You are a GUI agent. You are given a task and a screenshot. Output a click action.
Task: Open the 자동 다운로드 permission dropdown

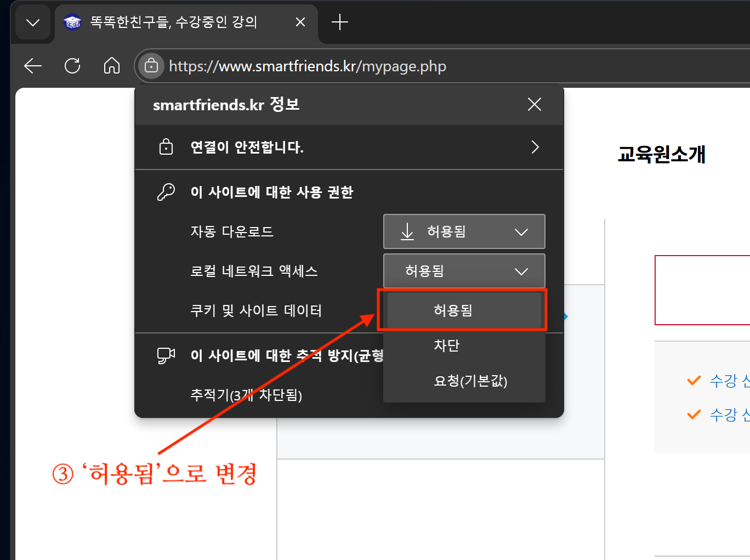(x=464, y=231)
